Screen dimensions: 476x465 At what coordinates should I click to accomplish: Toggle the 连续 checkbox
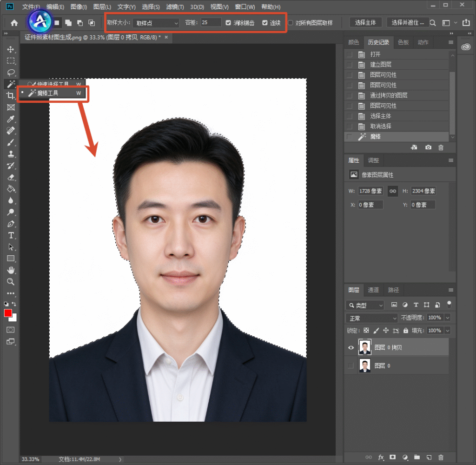coord(264,23)
